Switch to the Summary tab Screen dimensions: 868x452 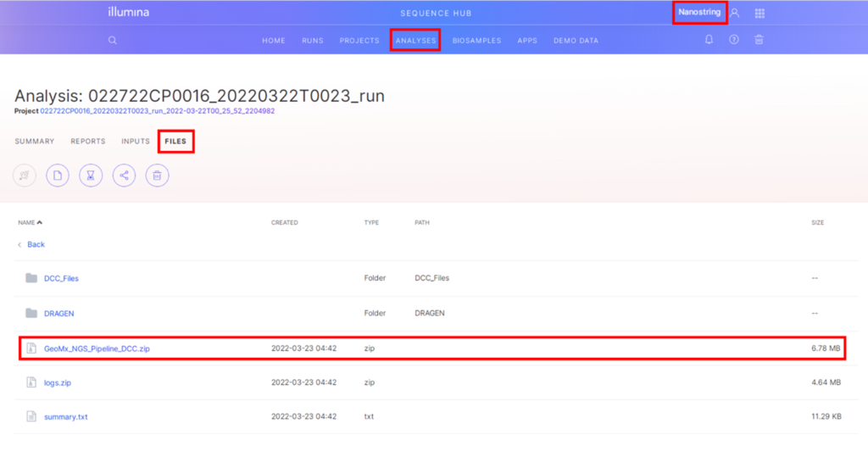(35, 142)
